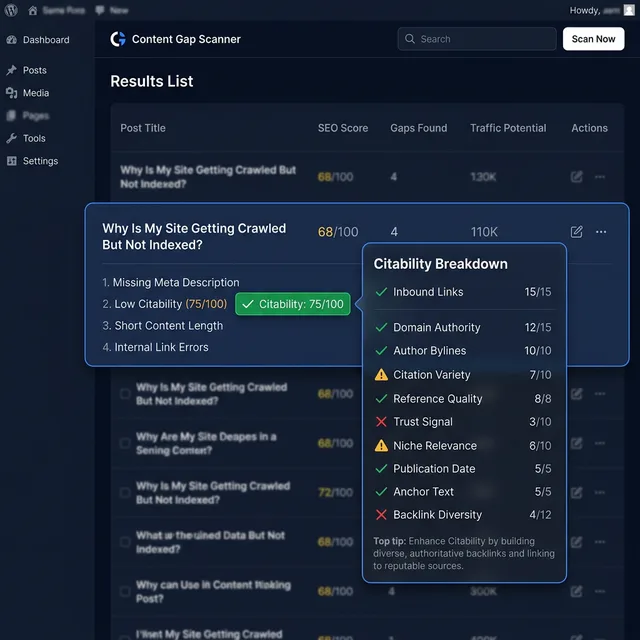Viewport: 640px width, 640px height.
Task: Open the three-dot menu in the expanded 110K row
Action: pos(601,232)
